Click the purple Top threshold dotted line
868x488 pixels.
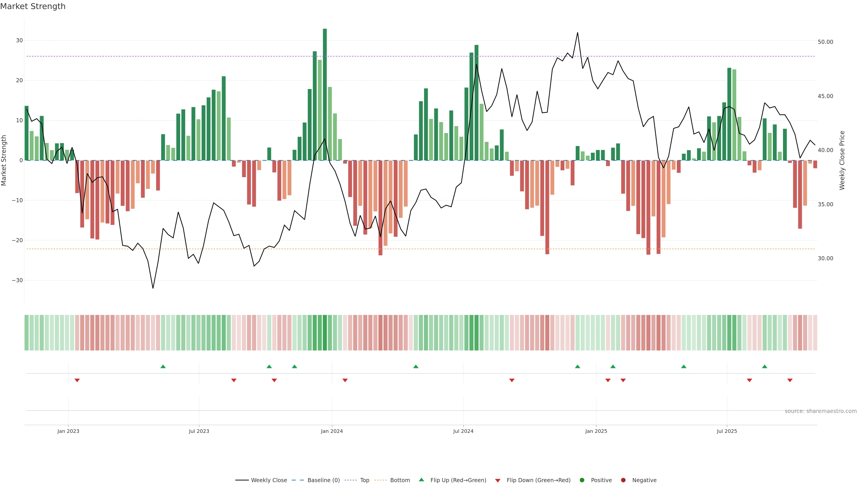tap(404, 56)
